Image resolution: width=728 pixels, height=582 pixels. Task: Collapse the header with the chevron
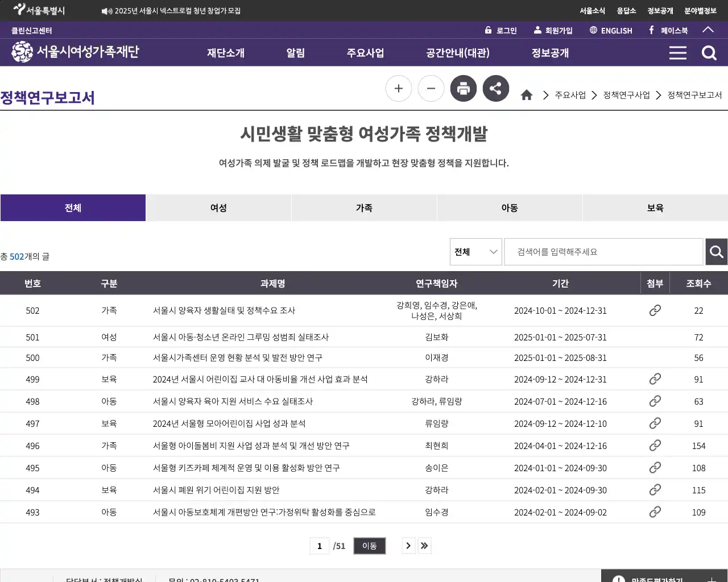click(x=708, y=30)
